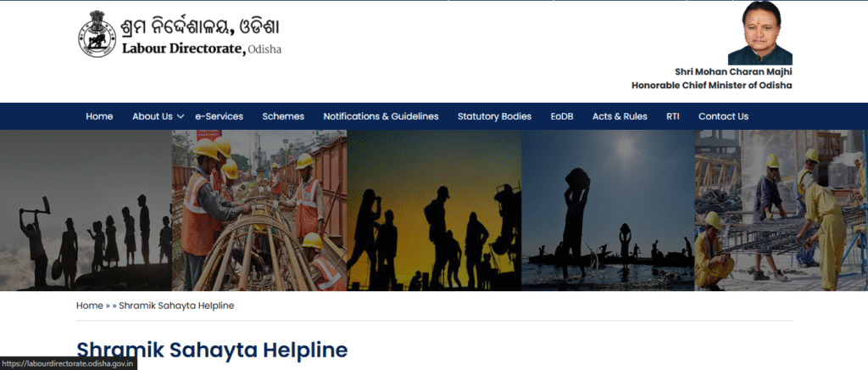Click the Shramik Sahayta Helpline breadcrumb
Screen dimensions: 868x370
[176, 306]
